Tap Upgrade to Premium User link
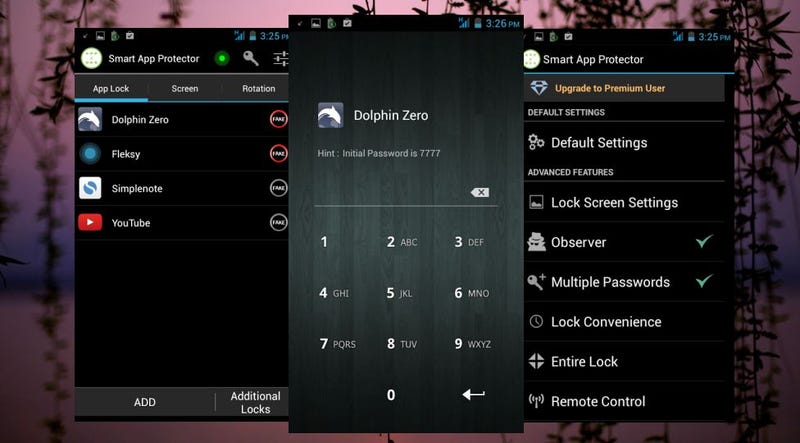The width and height of the screenshot is (800, 443). click(x=610, y=88)
